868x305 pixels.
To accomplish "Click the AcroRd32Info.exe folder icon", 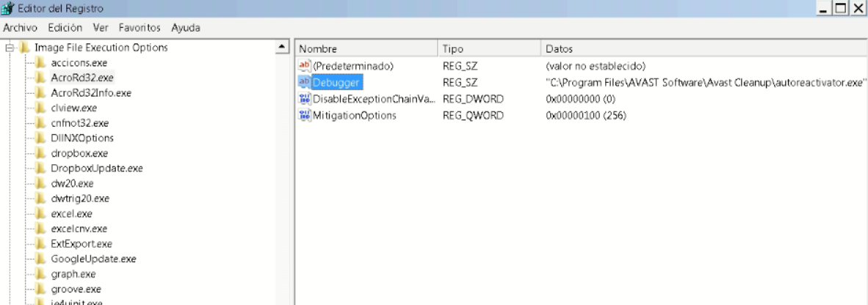I will [40, 93].
